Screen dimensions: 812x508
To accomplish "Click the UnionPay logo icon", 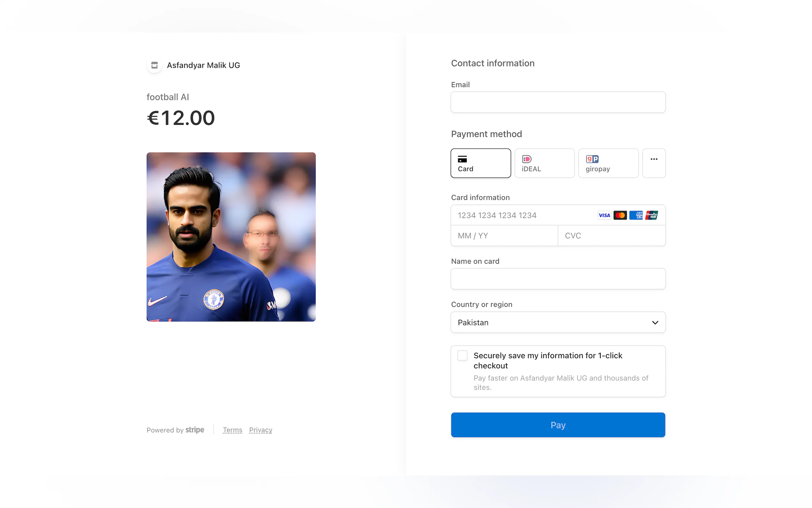I will 651,215.
